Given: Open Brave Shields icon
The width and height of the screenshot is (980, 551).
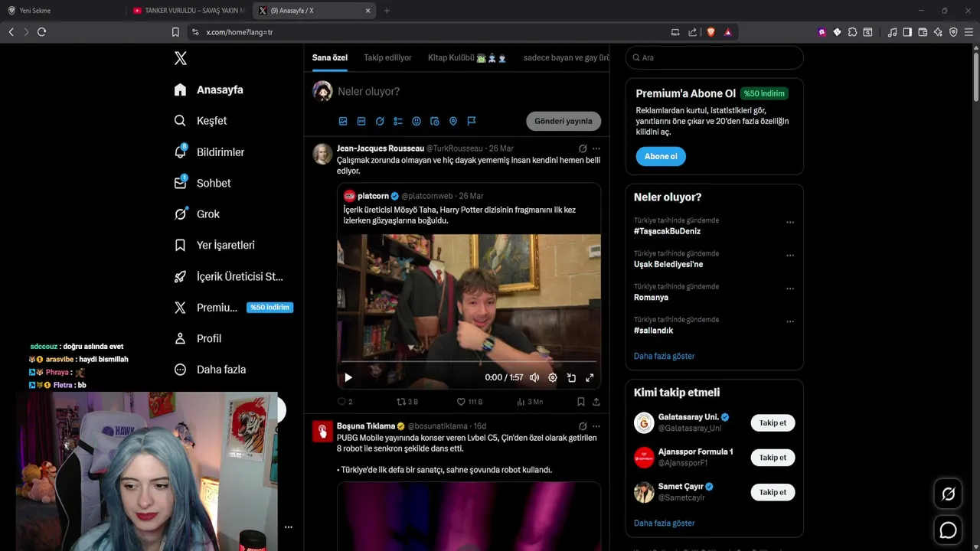Looking at the screenshot, I should tap(710, 32).
